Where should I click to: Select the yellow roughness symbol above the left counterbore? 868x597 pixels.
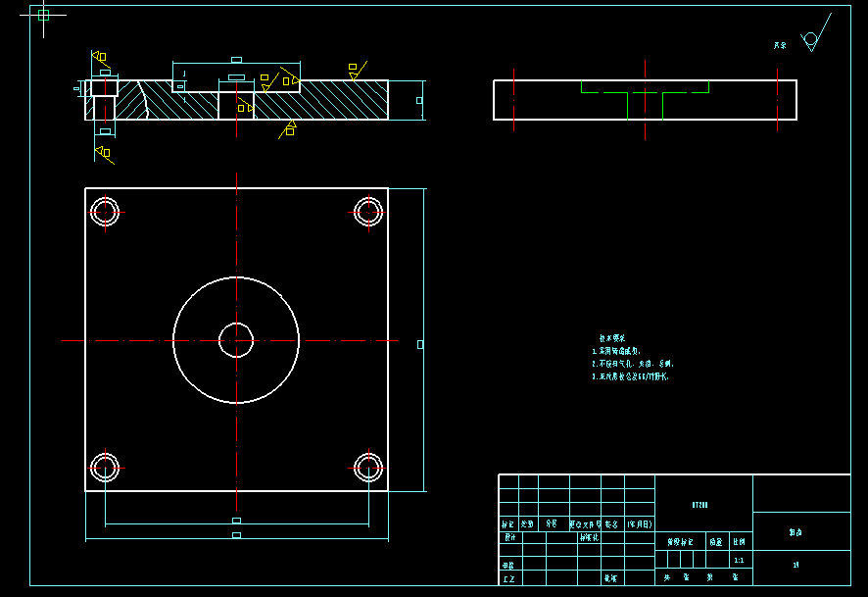(101, 59)
